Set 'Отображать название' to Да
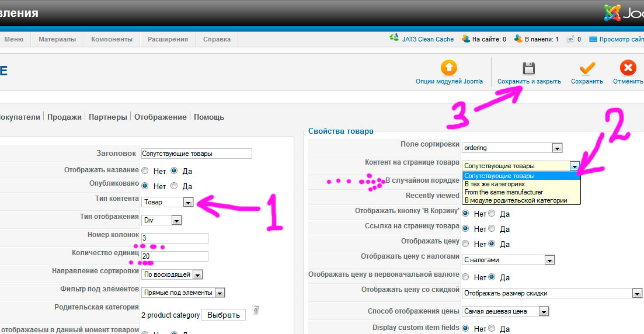 pos(174,171)
